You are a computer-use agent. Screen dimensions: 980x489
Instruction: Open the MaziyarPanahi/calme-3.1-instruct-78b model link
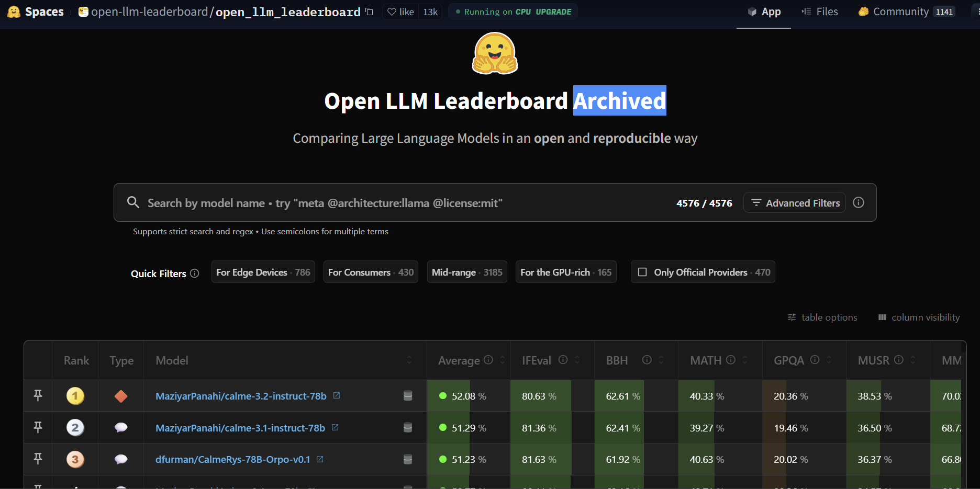[x=240, y=428]
